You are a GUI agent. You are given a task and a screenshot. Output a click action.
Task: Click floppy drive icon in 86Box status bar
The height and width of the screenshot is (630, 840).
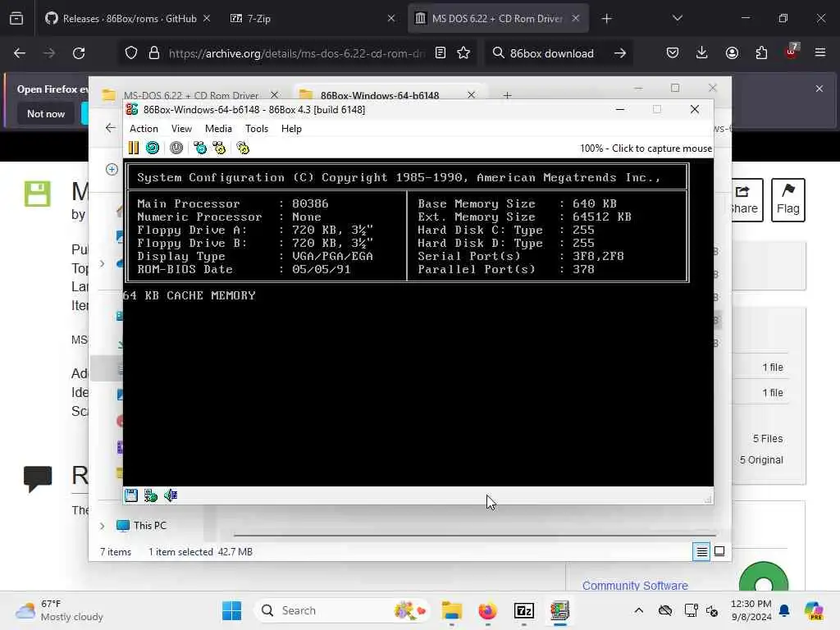[131, 495]
